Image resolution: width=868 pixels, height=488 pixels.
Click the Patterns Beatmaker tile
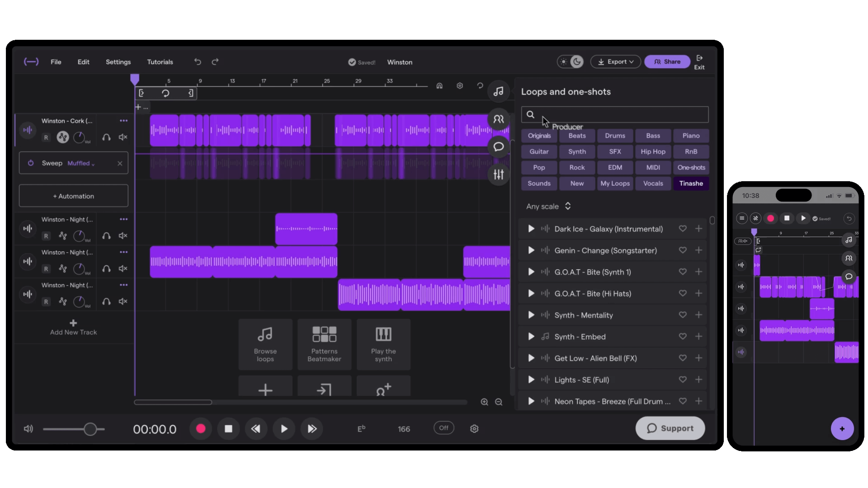click(324, 344)
